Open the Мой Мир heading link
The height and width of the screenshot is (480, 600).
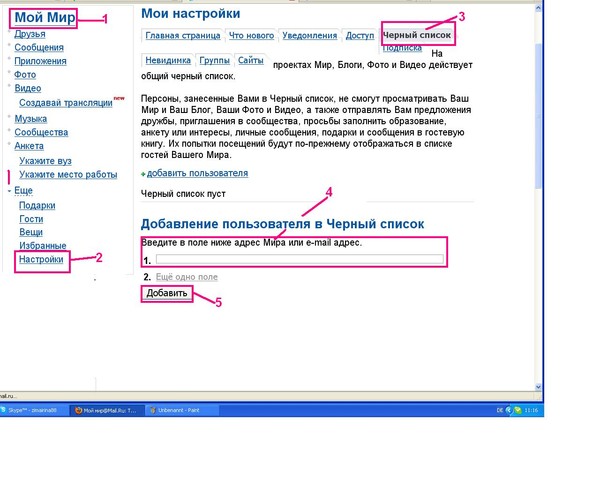click(45, 18)
